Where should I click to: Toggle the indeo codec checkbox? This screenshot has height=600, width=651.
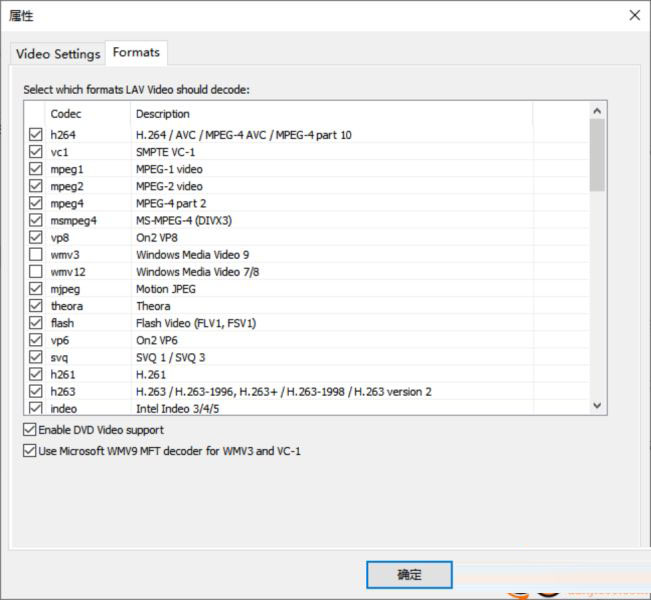click(36, 408)
